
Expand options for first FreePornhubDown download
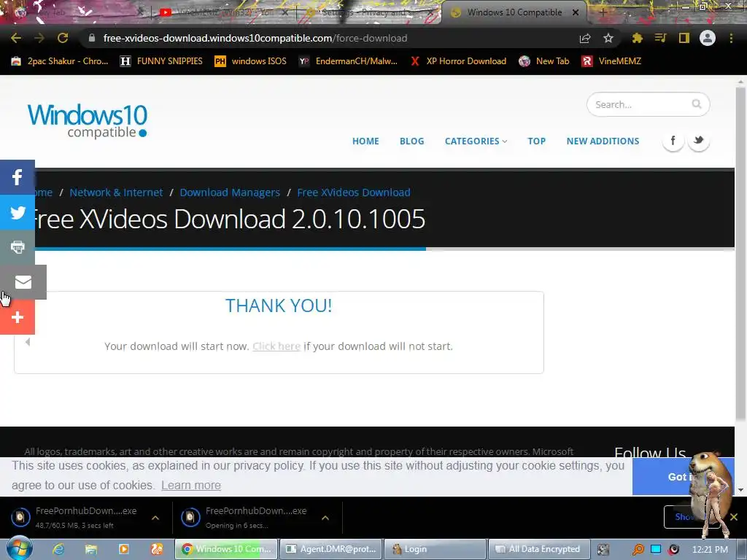155,518
